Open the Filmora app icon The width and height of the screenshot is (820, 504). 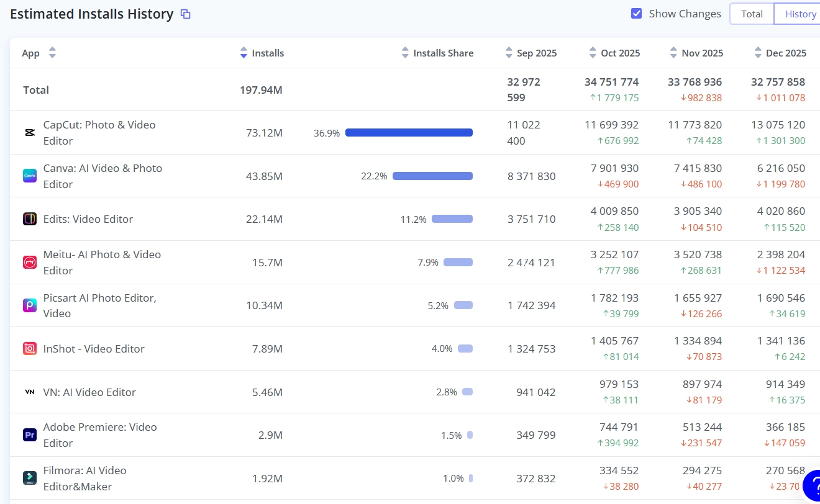tap(30, 478)
